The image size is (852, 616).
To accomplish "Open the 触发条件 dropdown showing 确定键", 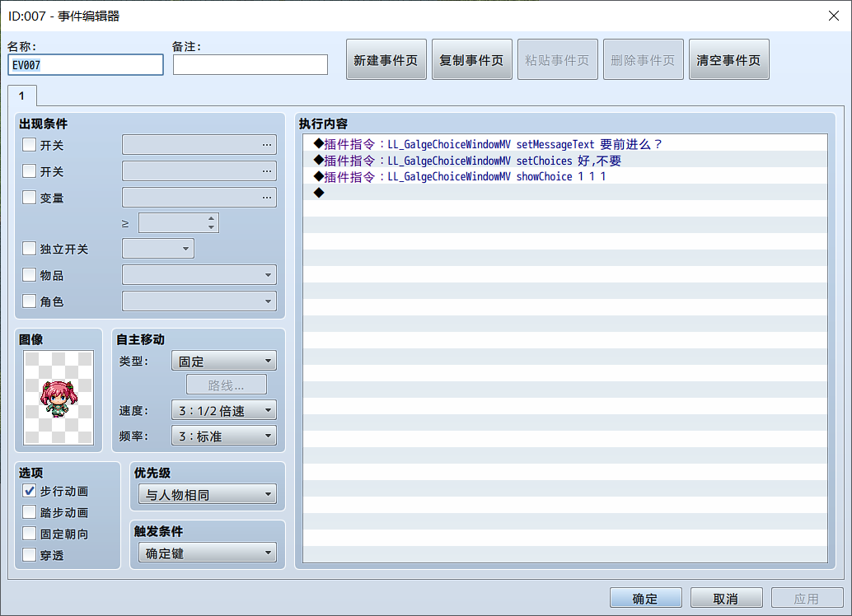I will tap(208, 553).
